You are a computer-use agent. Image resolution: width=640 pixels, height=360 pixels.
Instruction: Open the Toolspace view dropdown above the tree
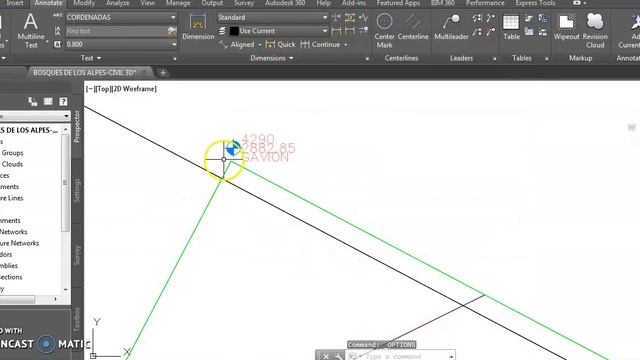66,116
